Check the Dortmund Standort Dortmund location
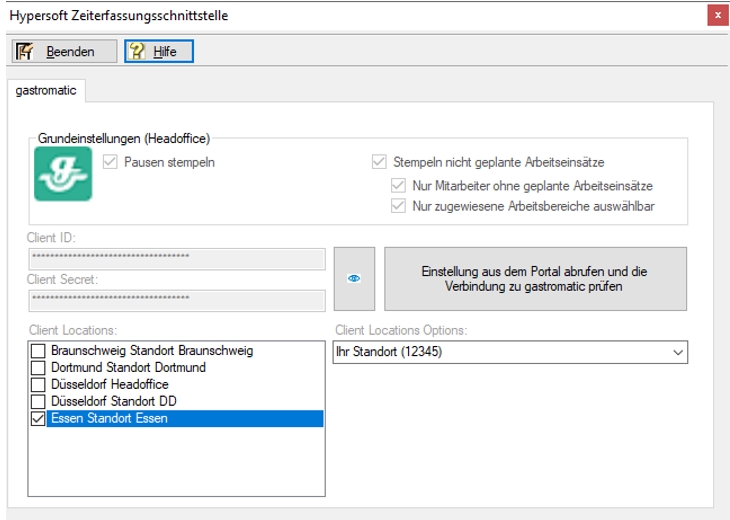This screenshot has height=520, width=730. click(38, 368)
